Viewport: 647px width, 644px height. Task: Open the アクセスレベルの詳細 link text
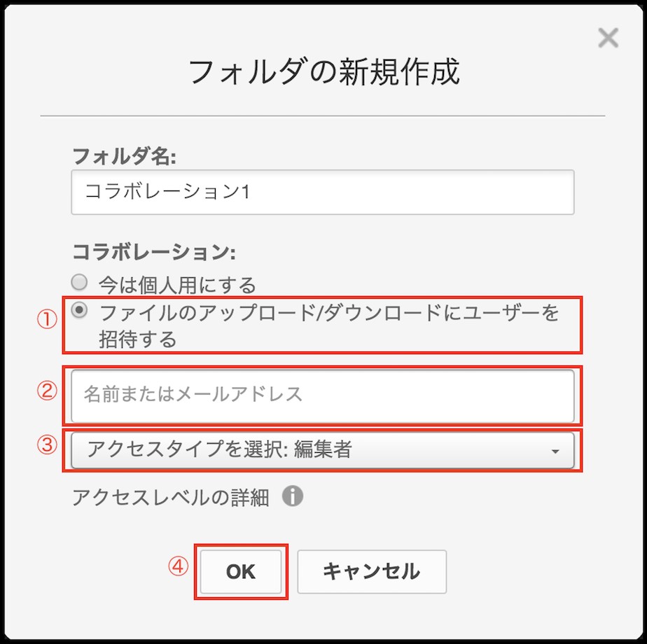point(170,498)
